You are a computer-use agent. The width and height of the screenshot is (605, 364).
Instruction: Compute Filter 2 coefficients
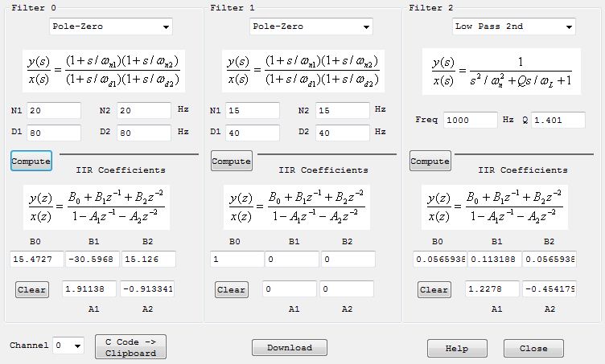click(x=430, y=161)
